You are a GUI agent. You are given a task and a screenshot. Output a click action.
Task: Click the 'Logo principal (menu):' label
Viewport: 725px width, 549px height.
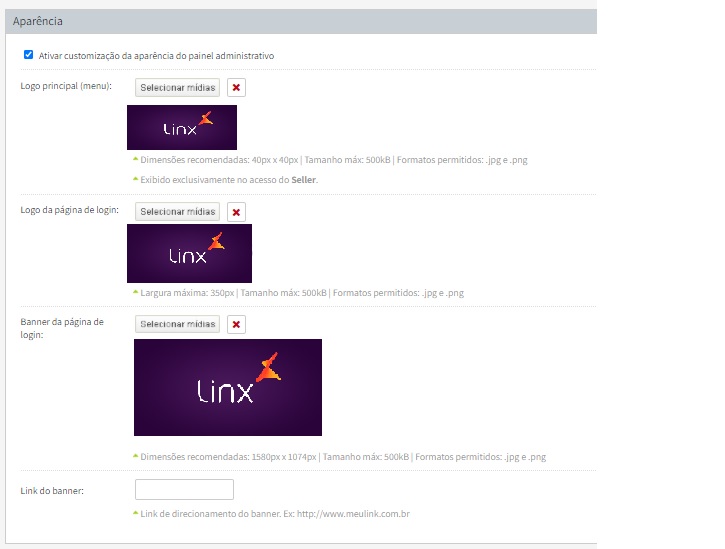click(66, 86)
